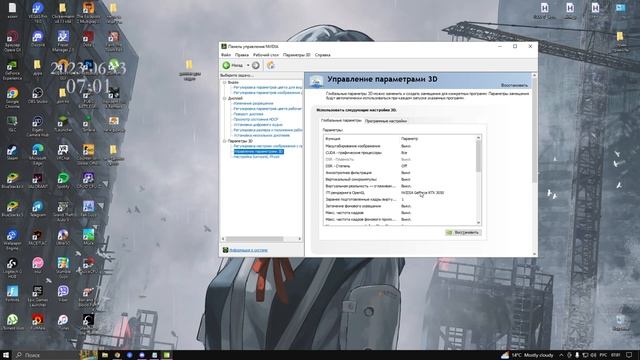Select Установка нескольких дисплеев in task tree

click(x=261, y=136)
